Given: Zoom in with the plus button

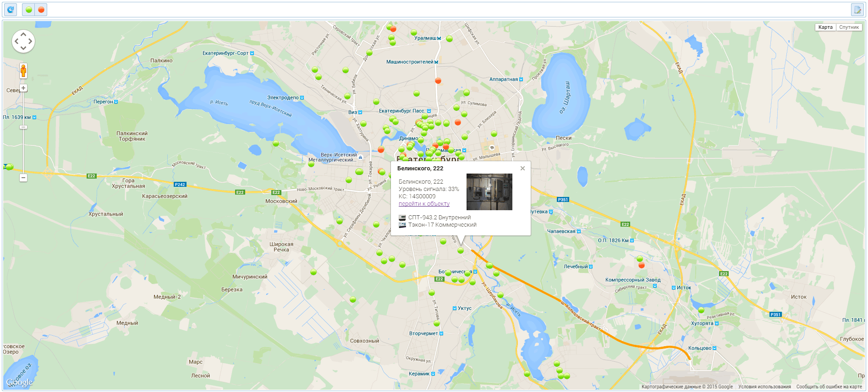Looking at the screenshot, I should pyautogui.click(x=23, y=88).
